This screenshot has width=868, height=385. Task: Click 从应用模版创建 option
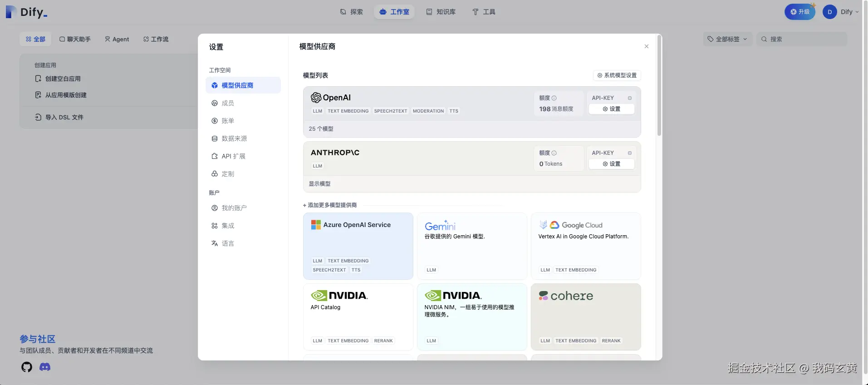pos(61,95)
